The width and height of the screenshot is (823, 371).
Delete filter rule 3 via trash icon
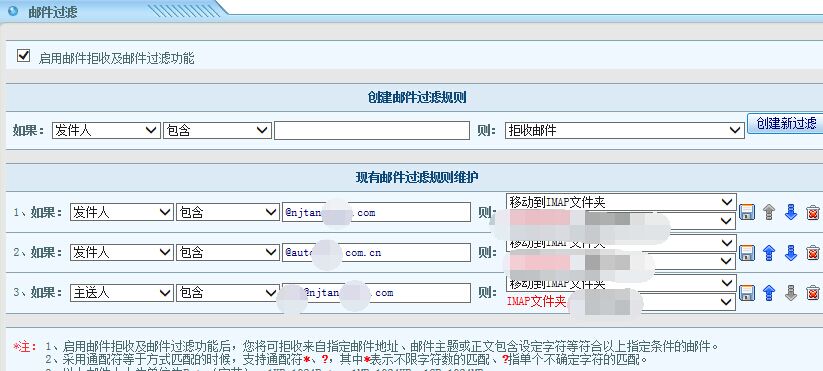[x=813, y=293]
